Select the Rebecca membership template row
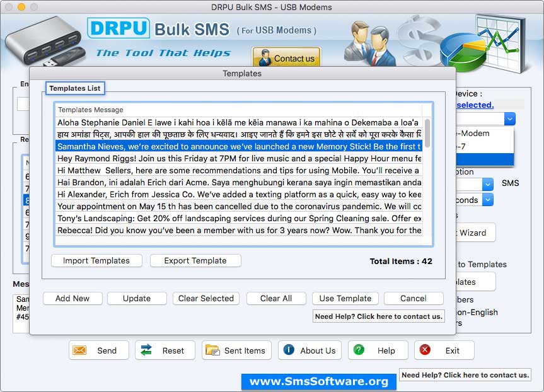 point(239,230)
